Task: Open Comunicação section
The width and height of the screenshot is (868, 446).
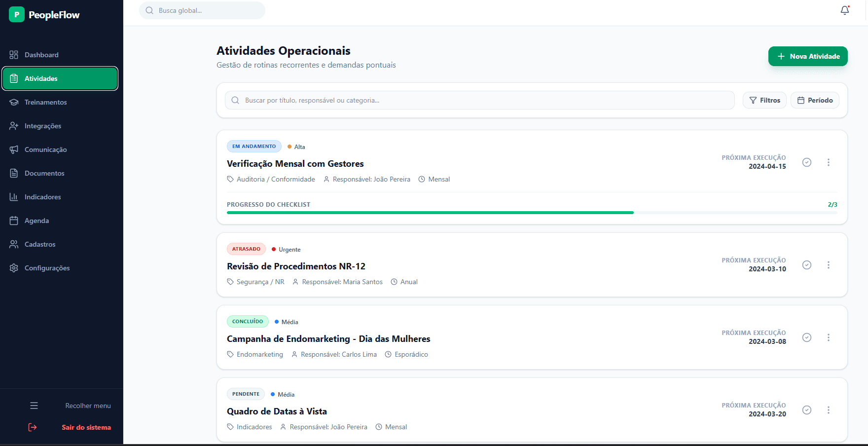Action: 60,149
